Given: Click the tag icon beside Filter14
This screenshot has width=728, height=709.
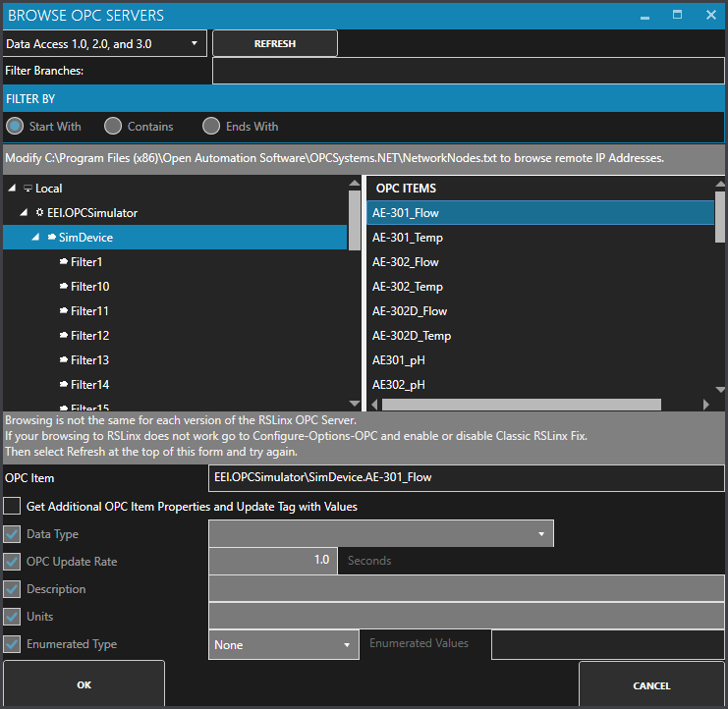Looking at the screenshot, I should pos(63,385).
